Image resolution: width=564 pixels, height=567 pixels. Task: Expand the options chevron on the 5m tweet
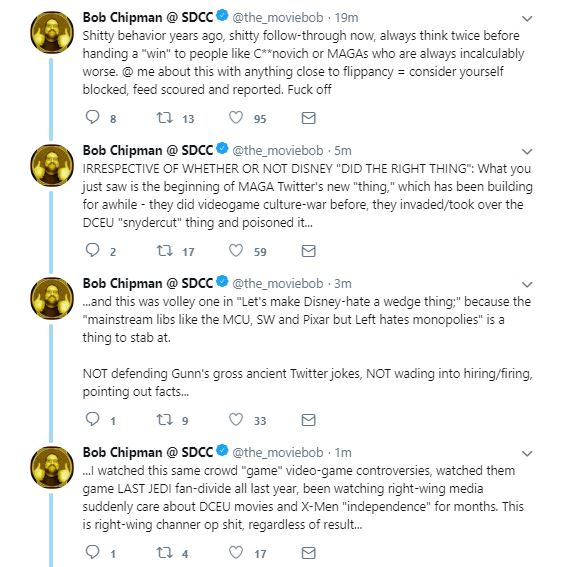point(527,152)
